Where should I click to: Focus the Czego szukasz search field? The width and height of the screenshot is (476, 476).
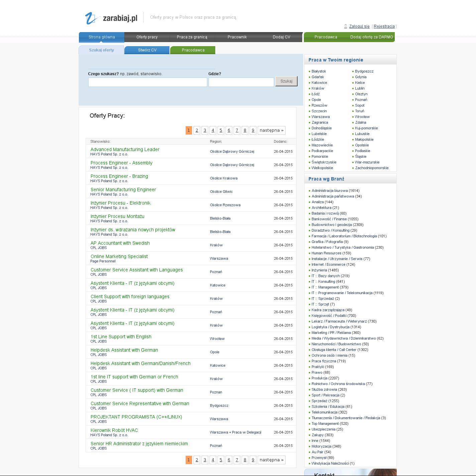point(147,82)
